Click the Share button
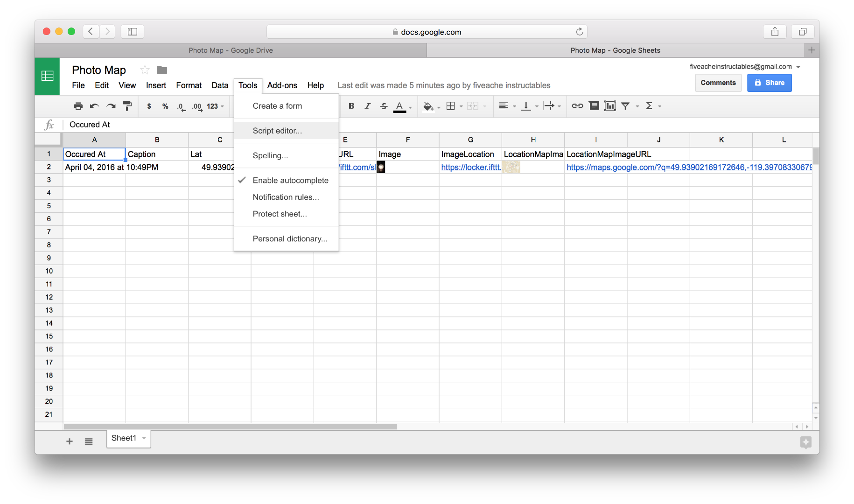Image resolution: width=854 pixels, height=504 pixels. [769, 83]
